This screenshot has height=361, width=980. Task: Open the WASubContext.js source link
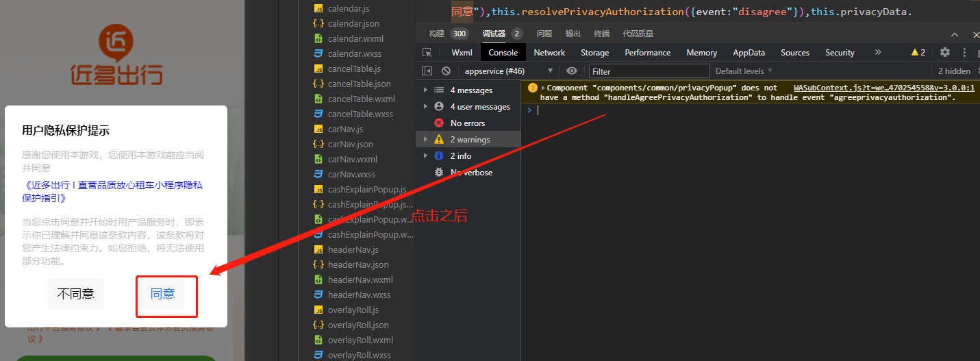[884, 88]
